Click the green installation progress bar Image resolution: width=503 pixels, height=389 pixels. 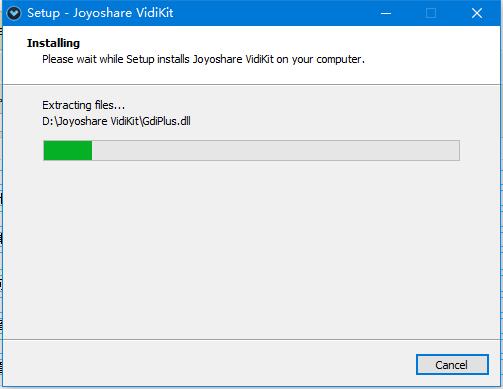point(251,150)
